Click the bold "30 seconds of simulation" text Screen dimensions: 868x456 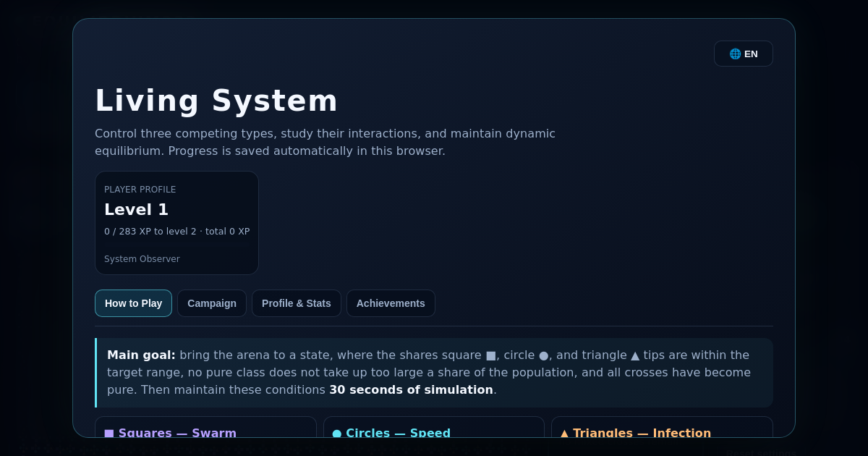pos(411,390)
